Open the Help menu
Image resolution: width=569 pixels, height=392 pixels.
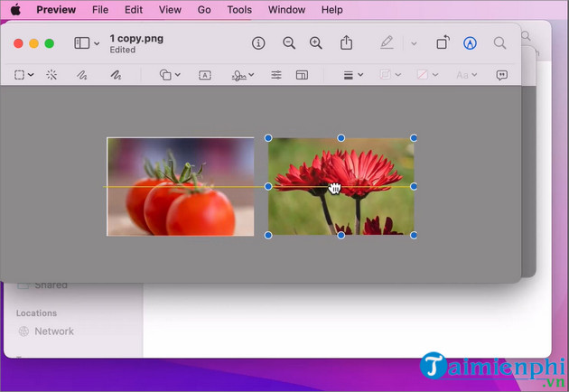[332, 10]
